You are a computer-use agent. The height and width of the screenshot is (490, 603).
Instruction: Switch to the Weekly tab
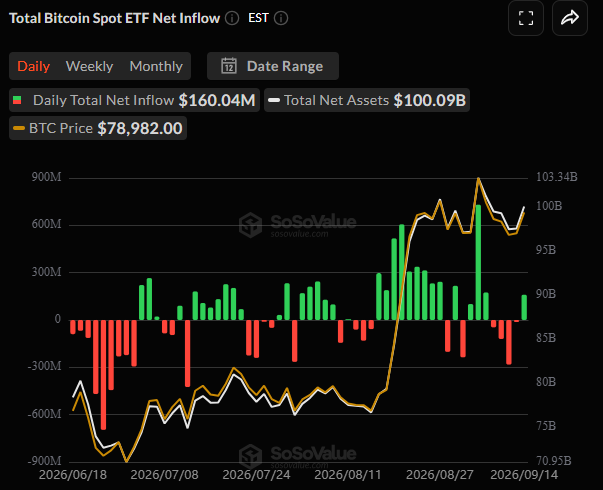(x=89, y=66)
